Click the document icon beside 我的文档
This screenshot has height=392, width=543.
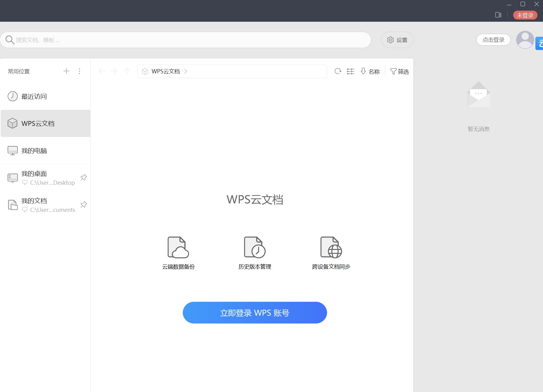coord(12,205)
